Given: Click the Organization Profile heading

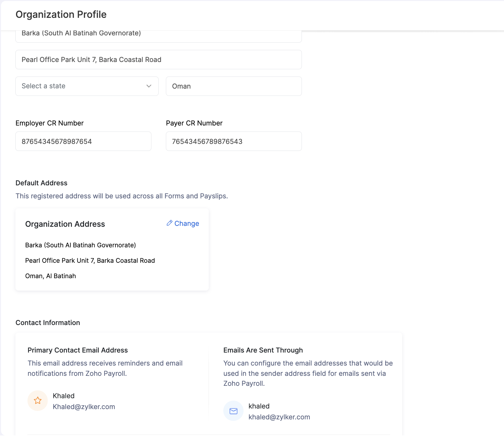Looking at the screenshot, I should (x=61, y=14).
